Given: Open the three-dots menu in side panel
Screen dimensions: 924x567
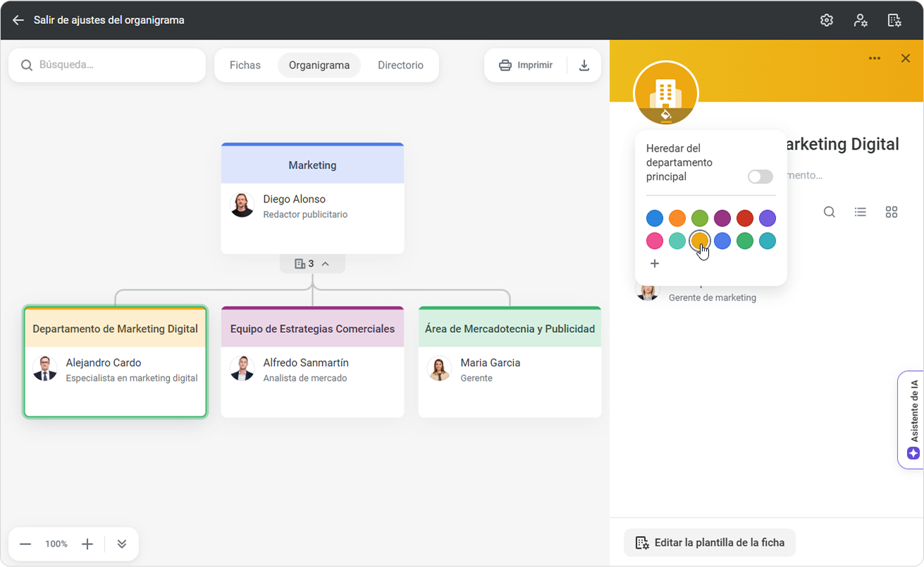Looking at the screenshot, I should [x=875, y=59].
